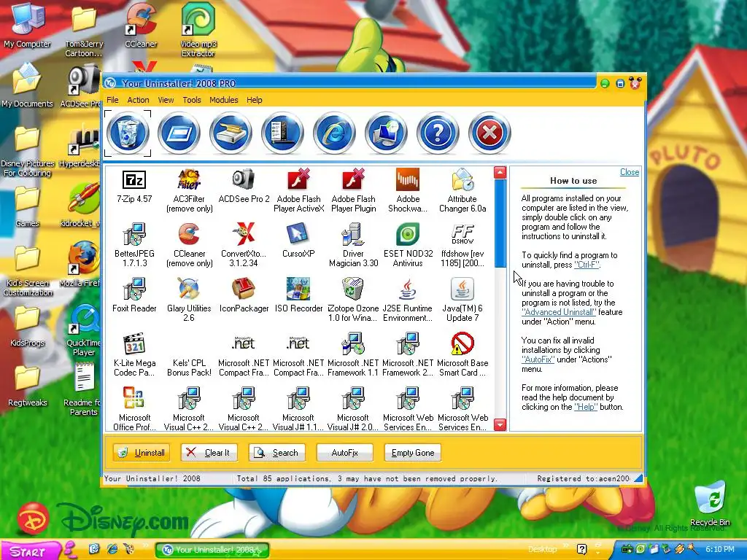This screenshot has height=560, width=747.
Task: Open the "Advanced Uninstall" help link
Action: point(559,312)
